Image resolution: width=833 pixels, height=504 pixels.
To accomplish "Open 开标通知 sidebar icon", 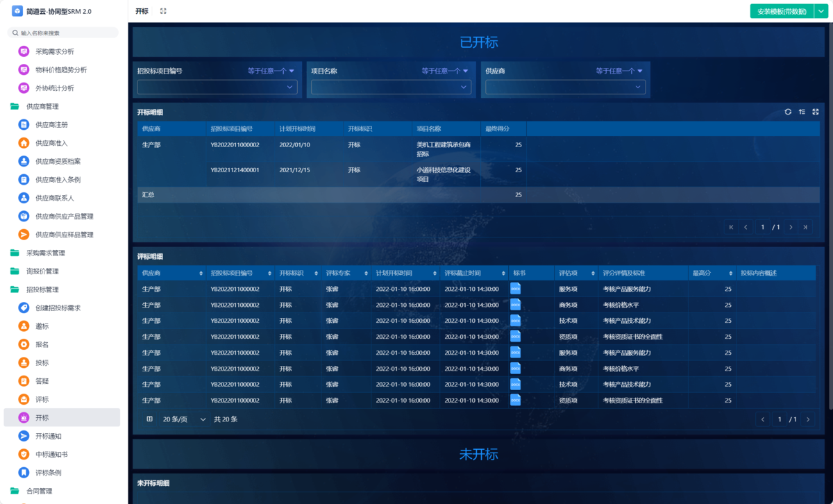I will pos(24,436).
